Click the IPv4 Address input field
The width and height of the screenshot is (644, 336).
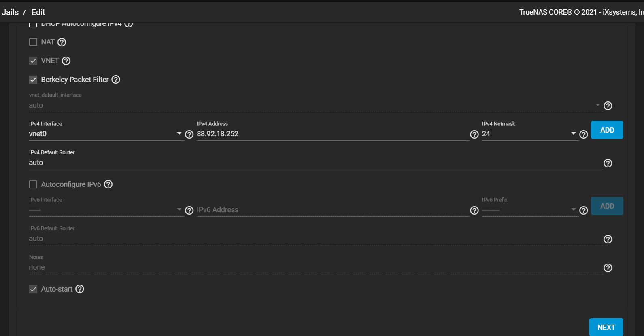coord(332,134)
